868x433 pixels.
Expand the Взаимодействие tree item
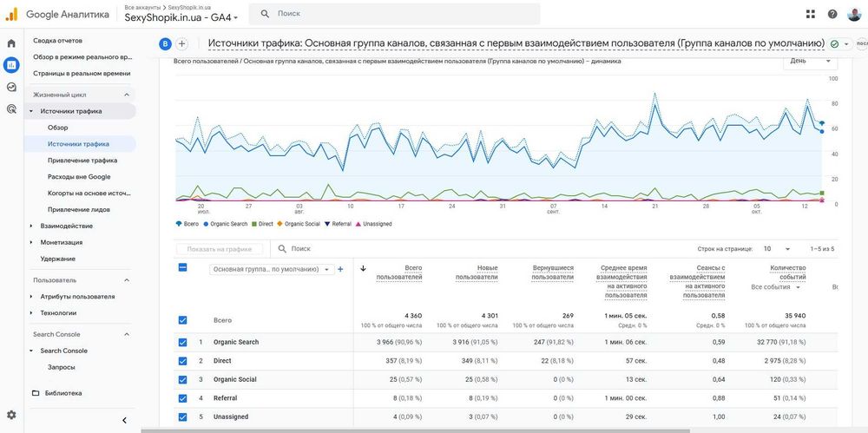31,226
